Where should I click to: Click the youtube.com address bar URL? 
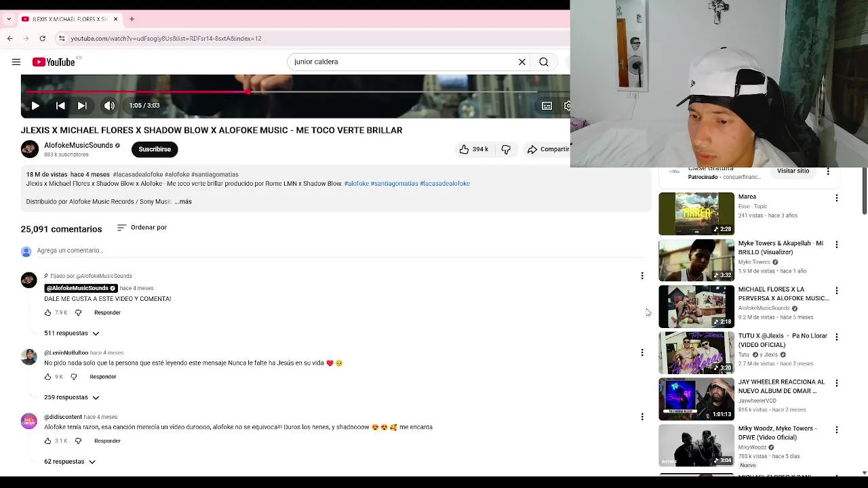pos(166,39)
